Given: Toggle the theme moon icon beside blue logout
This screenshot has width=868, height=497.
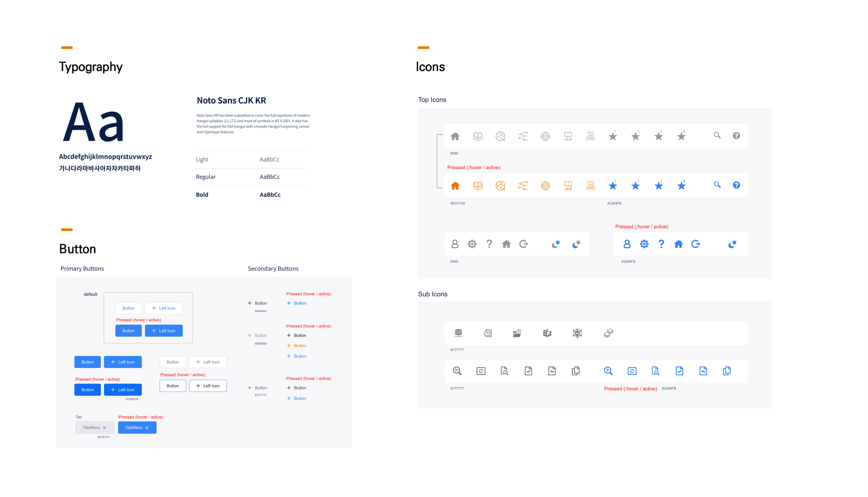Looking at the screenshot, I should click(x=732, y=244).
